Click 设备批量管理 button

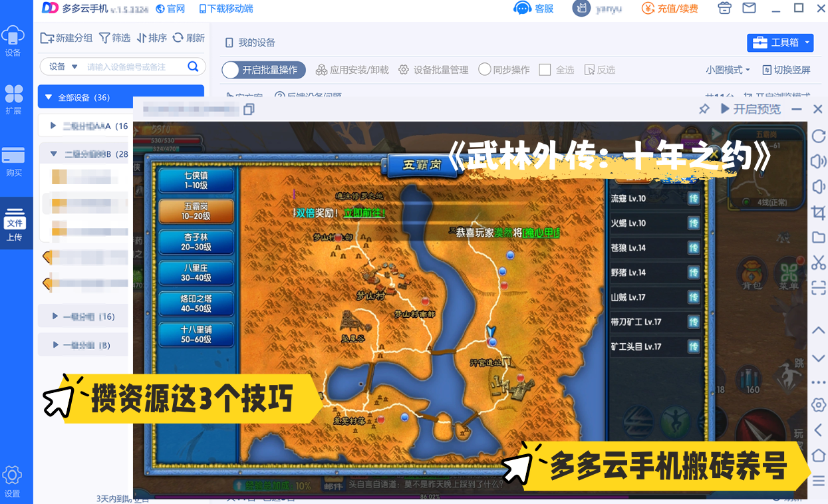coord(434,70)
